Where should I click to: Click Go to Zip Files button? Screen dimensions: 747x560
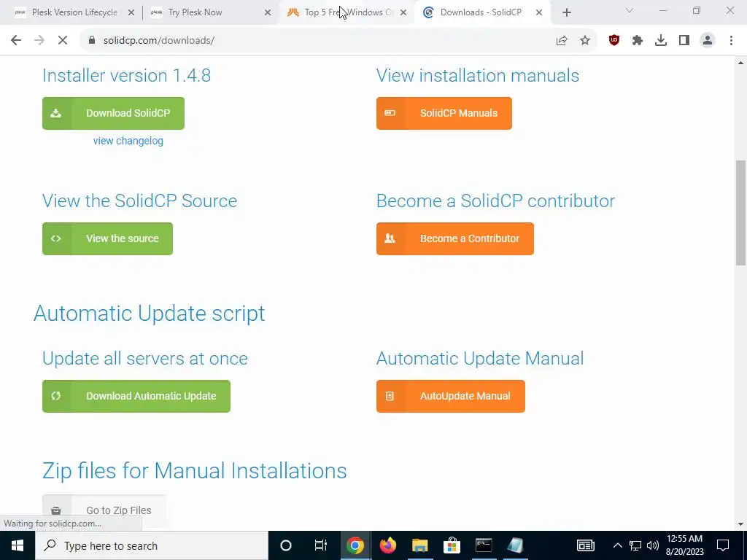[104, 510]
